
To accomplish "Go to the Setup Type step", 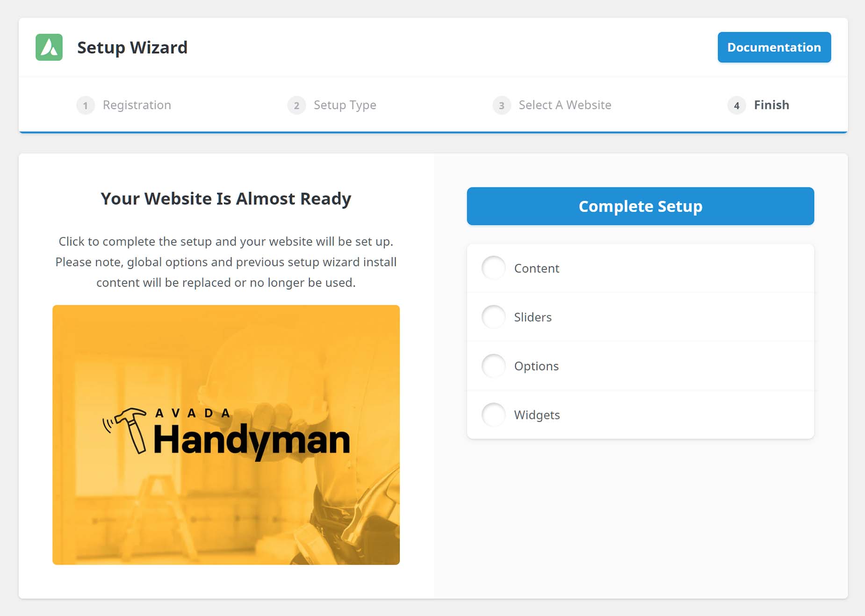I will (x=332, y=105).
